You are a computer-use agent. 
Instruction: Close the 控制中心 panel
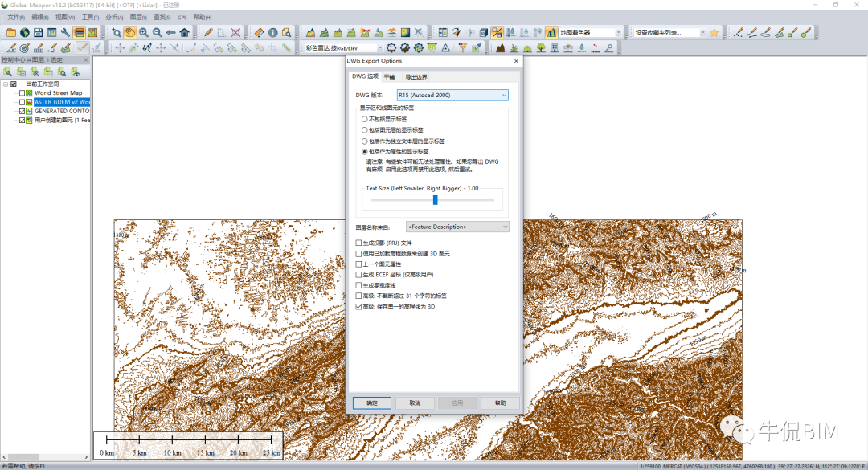pyautogui.click(x=86, y=59)
